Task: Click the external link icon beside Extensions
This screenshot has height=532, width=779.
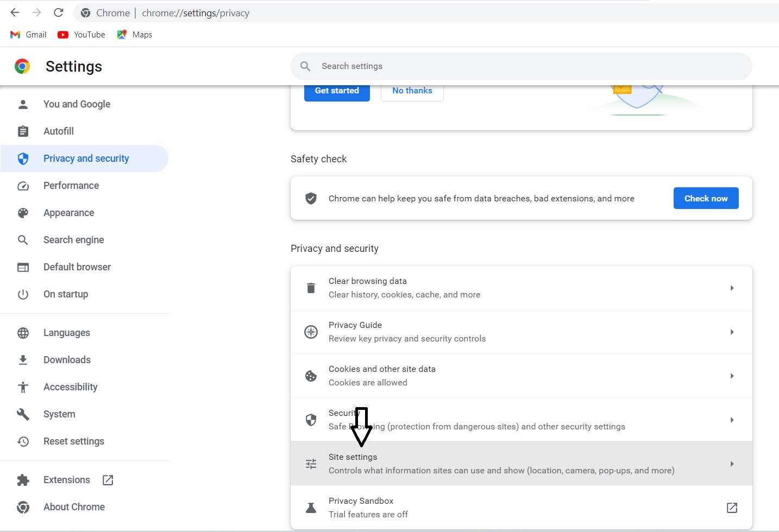Action: point(108,480)
